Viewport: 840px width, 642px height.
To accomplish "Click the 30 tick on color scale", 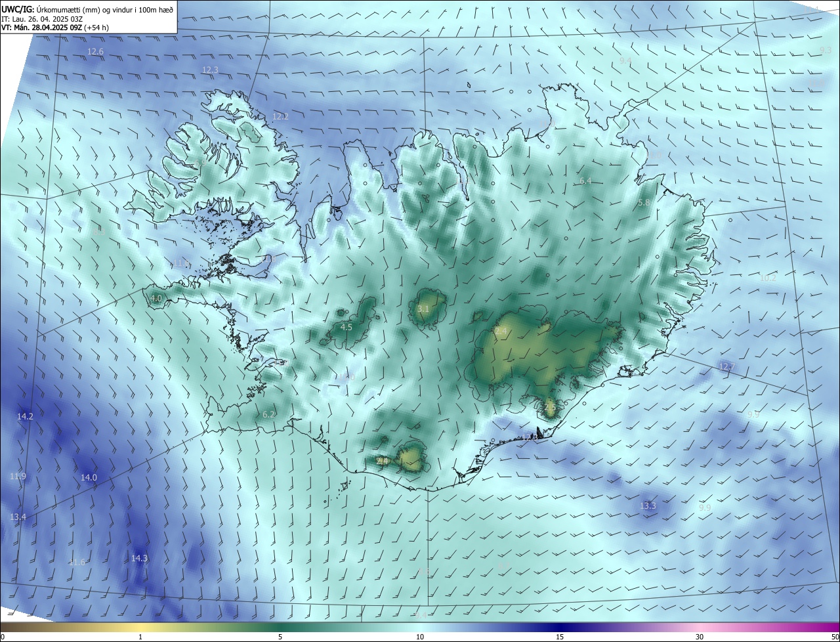I will click(700, 637).
